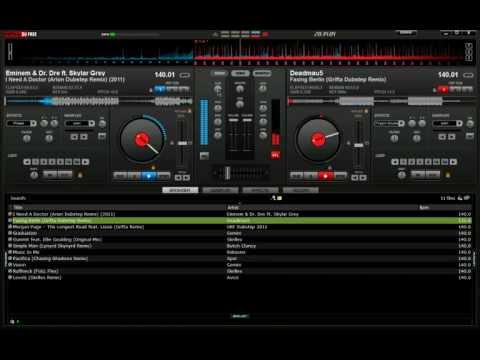Halve loop length on left deck
The height and width of the screenshot is (360, 480).
(x=27, y=162)
